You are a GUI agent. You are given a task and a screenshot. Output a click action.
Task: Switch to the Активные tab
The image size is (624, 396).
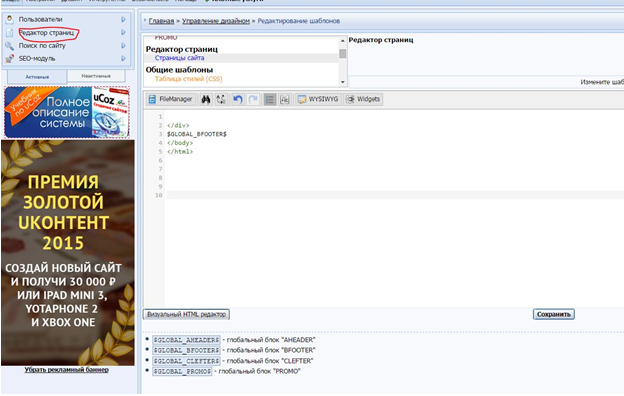click(37, 76)
